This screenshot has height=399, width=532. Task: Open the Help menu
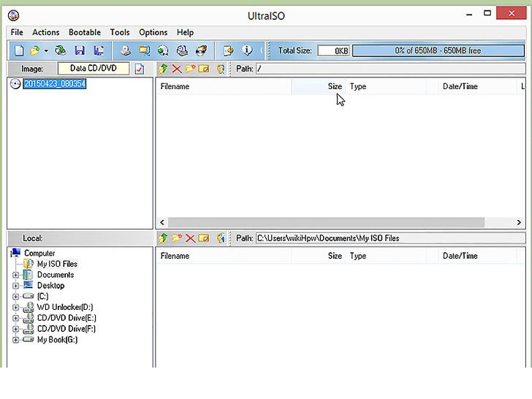coord(186,32)
